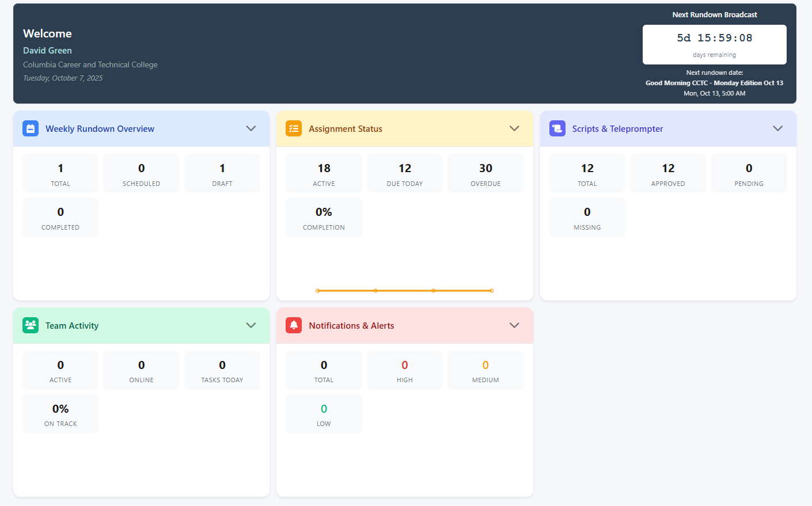
Task: Collapse the Team Activity panel
Action: pos(251,325)
